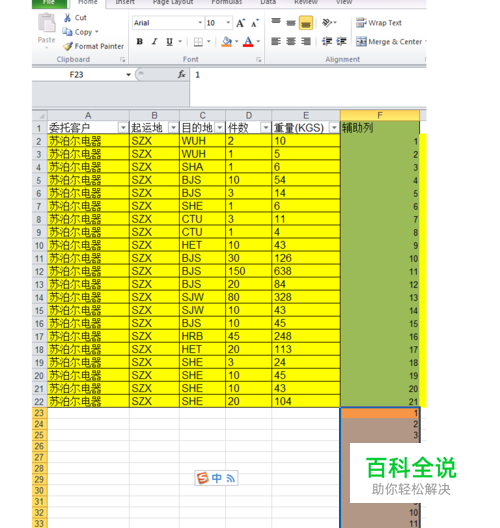Open the Name Box dropdown arrow
500x528 pixels.
point(128,75)
